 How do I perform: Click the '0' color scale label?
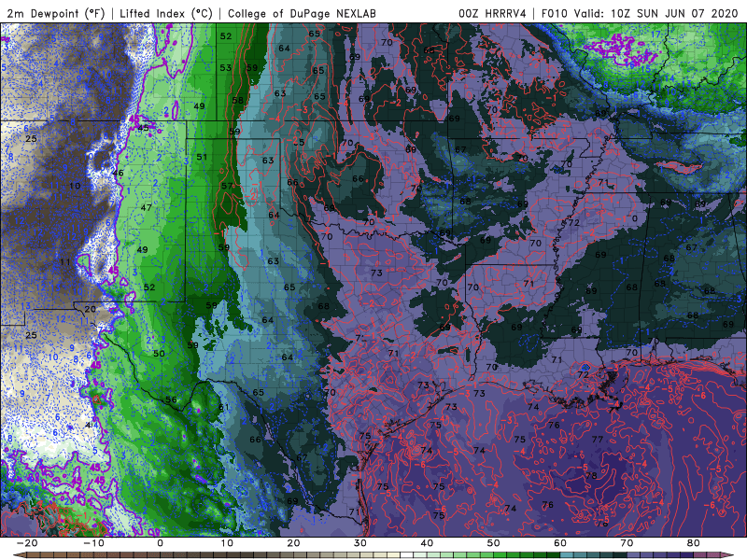click(160, 543)
